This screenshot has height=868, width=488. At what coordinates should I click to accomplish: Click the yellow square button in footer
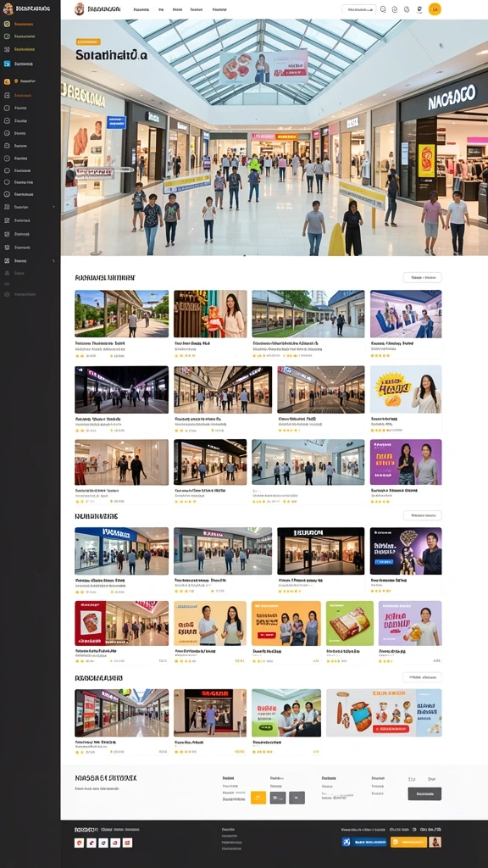click(x=258, y=798)
